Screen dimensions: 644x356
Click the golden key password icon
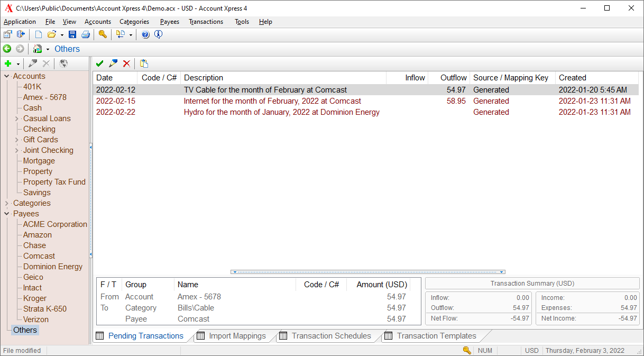(103, 34)
